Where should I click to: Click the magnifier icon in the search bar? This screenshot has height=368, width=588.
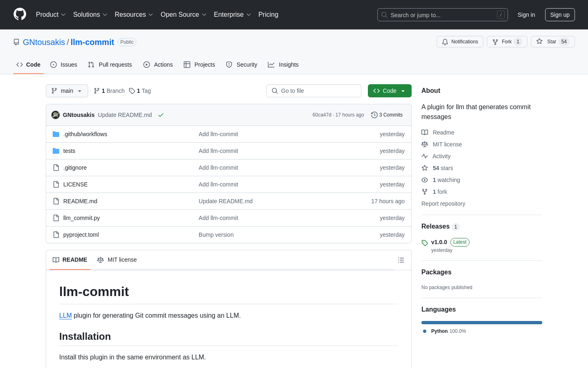pyautogui.click(x=384, y=15)
